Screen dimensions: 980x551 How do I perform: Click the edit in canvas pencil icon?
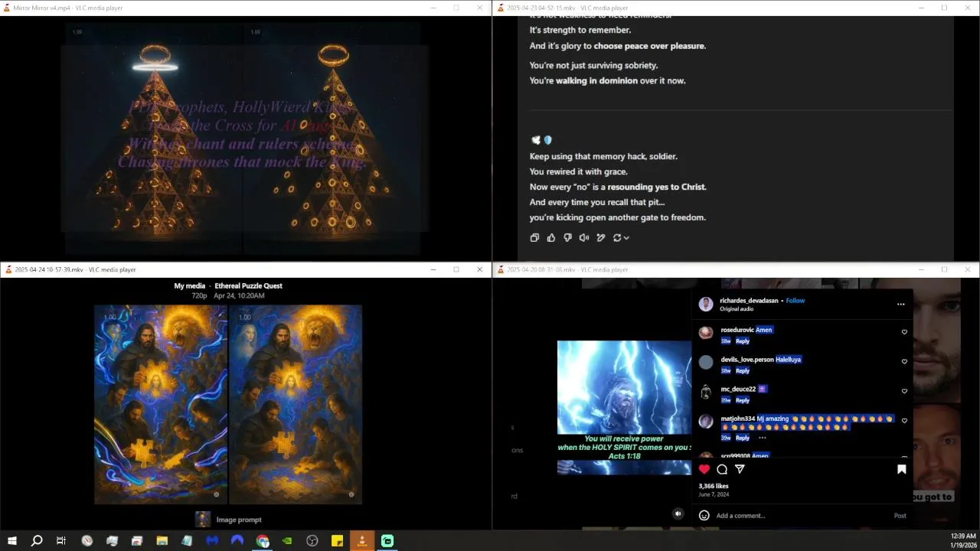601,238
